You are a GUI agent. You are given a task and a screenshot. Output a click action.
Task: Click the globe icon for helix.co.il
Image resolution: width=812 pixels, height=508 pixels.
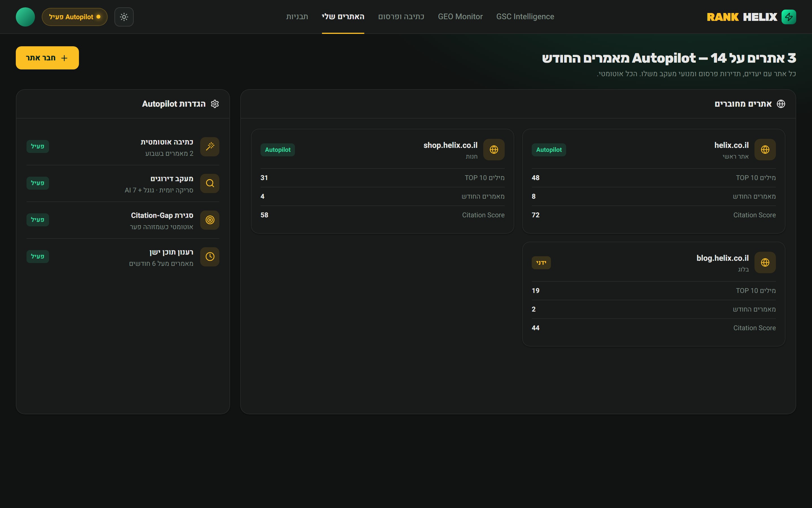(765, 150)
